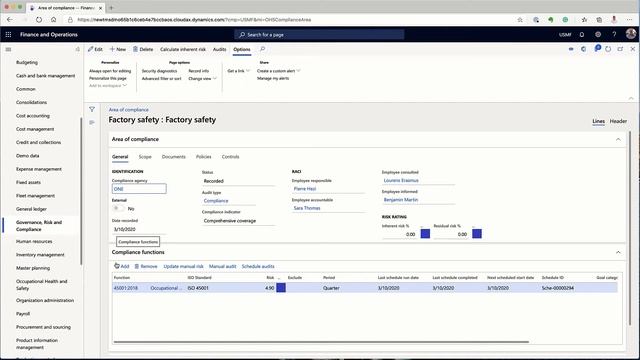Click browser reload button
This screenshot has height=360, width=640.
click(39, 20)
